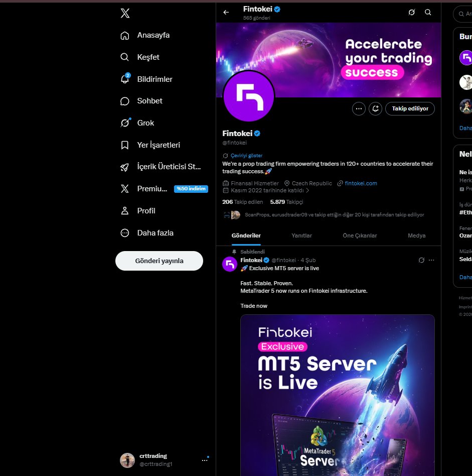Open Fintokei profile picture

(x=249, y=96)
